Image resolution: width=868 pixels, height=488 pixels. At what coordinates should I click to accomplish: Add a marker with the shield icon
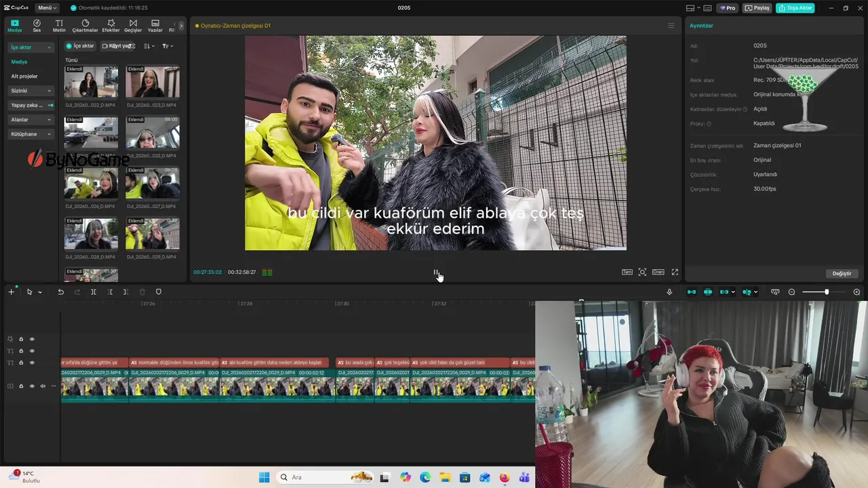[x=159, y=291]
